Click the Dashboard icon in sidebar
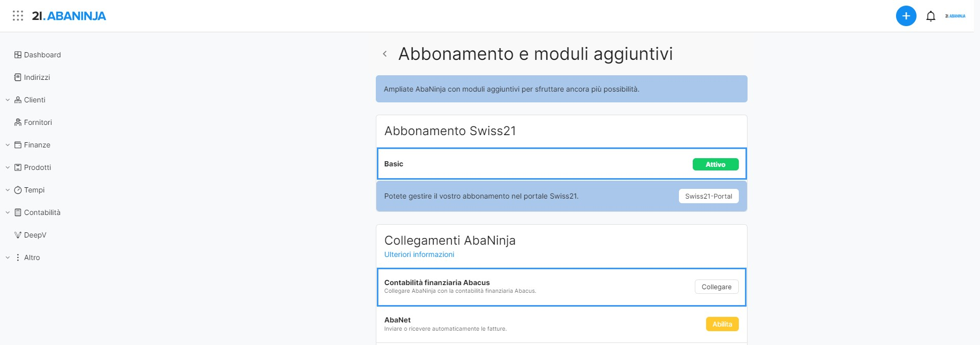 [x=18, y=55]
